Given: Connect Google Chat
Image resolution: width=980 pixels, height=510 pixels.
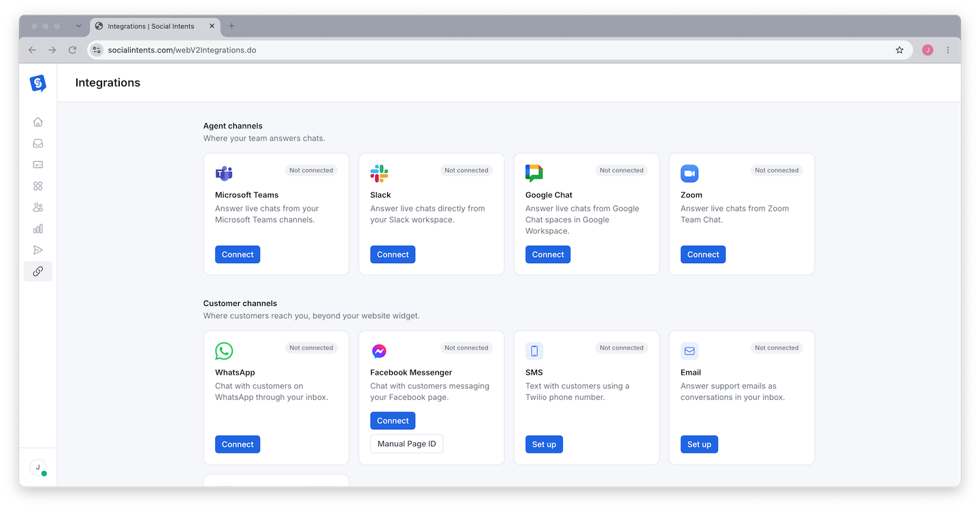Looking at the screenshot, I should (548, 254).
